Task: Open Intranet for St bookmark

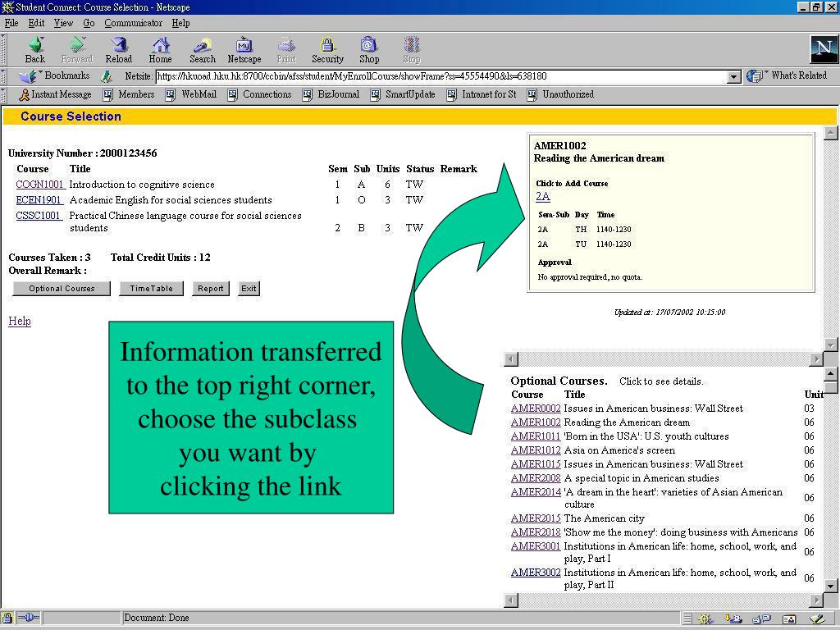Action: [481, 94]
